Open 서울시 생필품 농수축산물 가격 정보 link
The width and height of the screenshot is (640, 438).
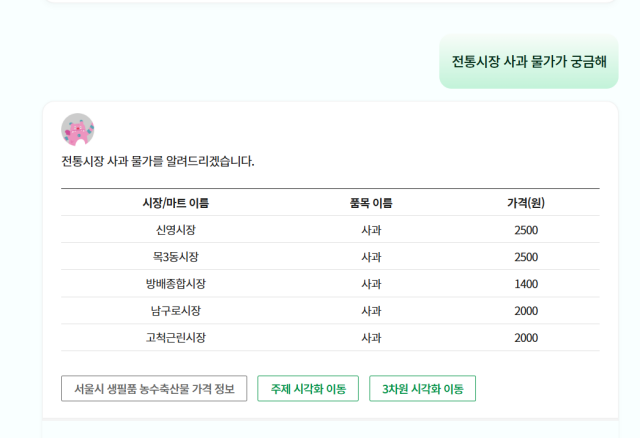pyautogui.click(x=154, y=389)
